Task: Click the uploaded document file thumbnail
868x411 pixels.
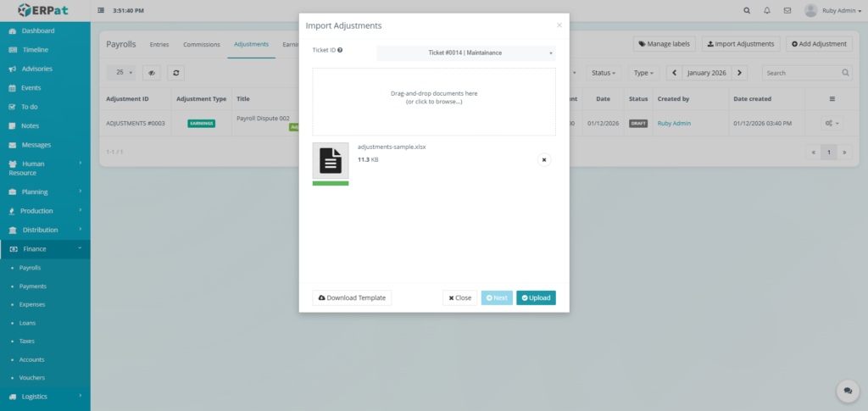Action: pyautogui.click(x=331, y=160)
